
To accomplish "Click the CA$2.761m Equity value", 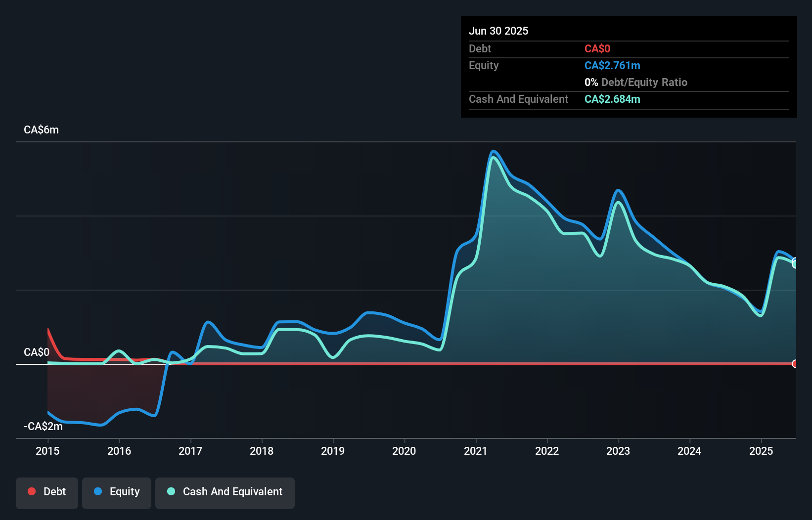I will point(612,65).
